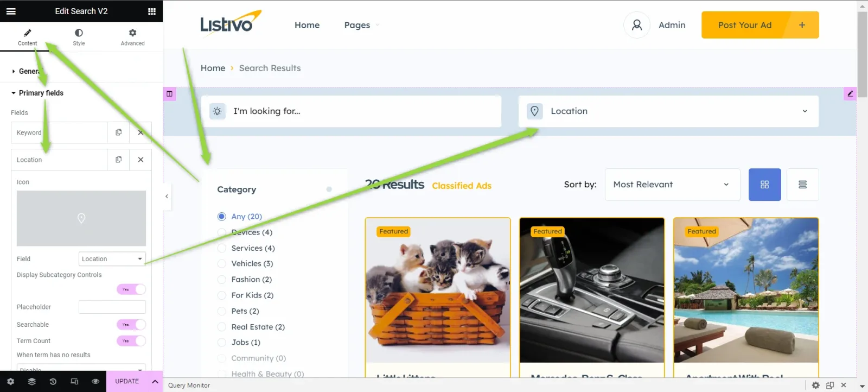
Task: Click the Admin user avatar icon
Action: click(x=637, y=25)
